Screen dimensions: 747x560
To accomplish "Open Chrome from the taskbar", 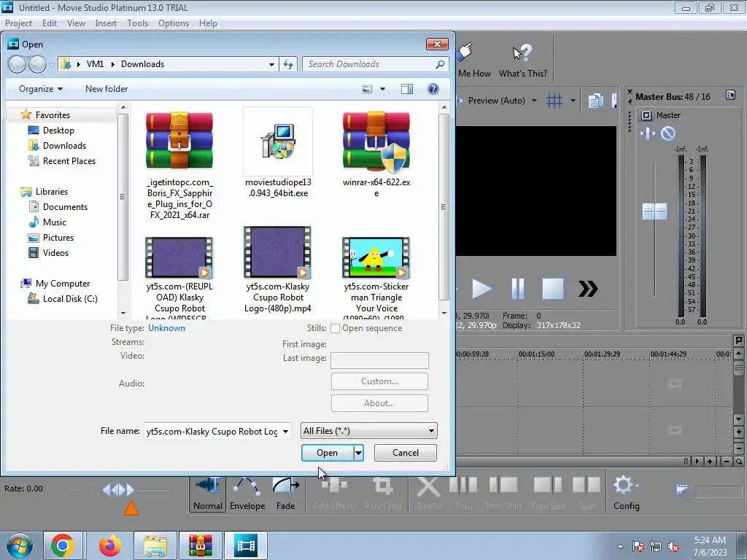I will pyautogui.click(x=63, y=545).
